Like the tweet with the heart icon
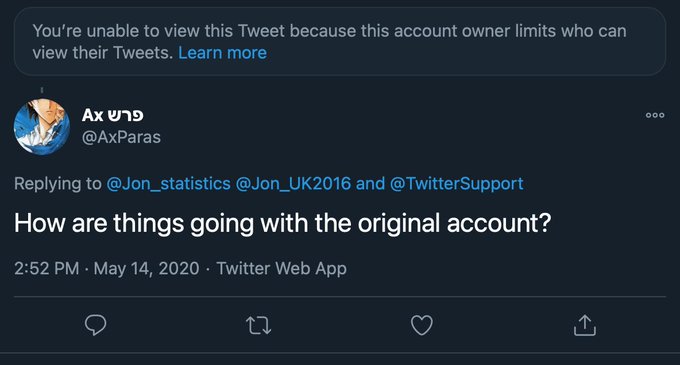Viewport: 680px width, 365px height. (x=422, y=326)
